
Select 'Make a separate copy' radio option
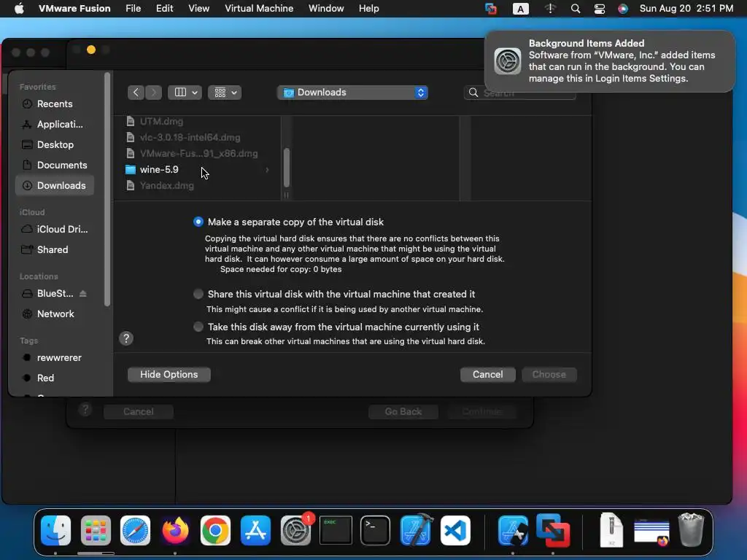pyautogui.click(x=198, y=222)
